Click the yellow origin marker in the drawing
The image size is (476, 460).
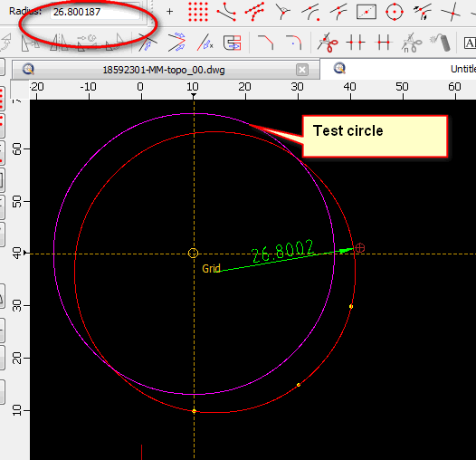194,254
